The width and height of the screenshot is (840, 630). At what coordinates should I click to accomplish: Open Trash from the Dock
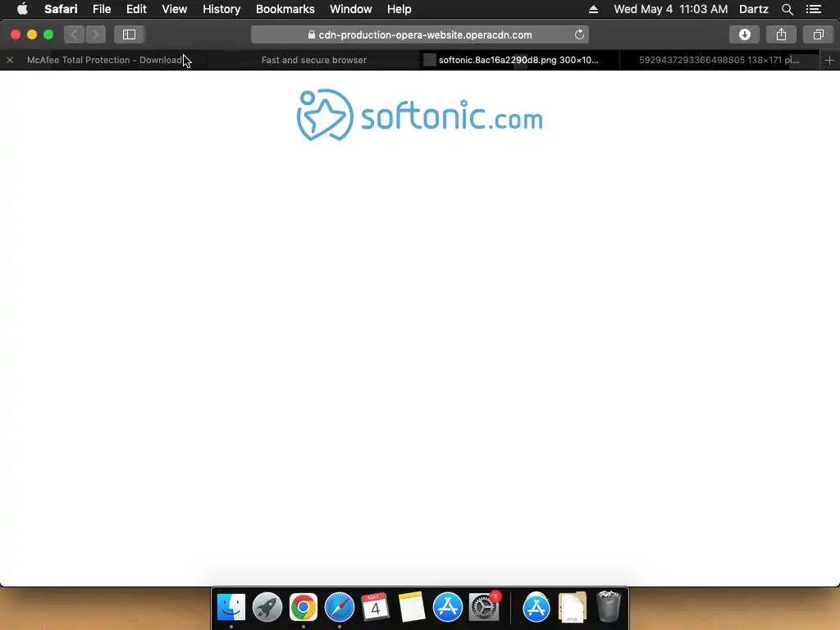tap(608, 607)
